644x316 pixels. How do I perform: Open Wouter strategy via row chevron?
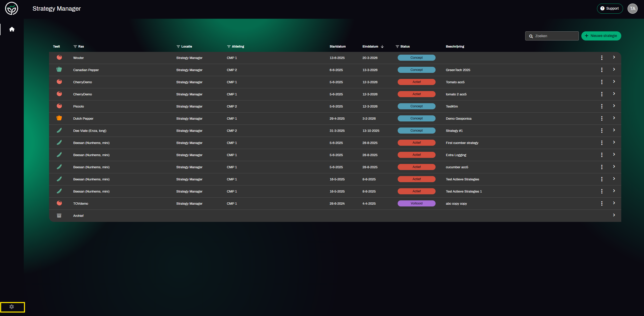click(614, 57)
